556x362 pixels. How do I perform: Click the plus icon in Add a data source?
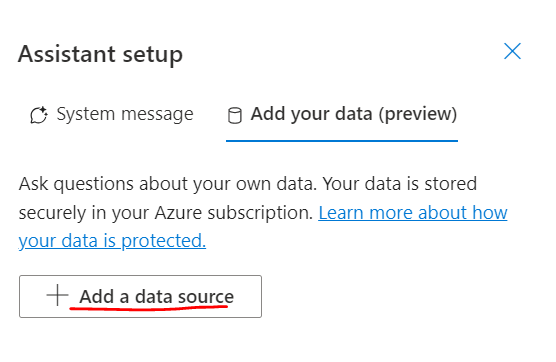[57, 295]
